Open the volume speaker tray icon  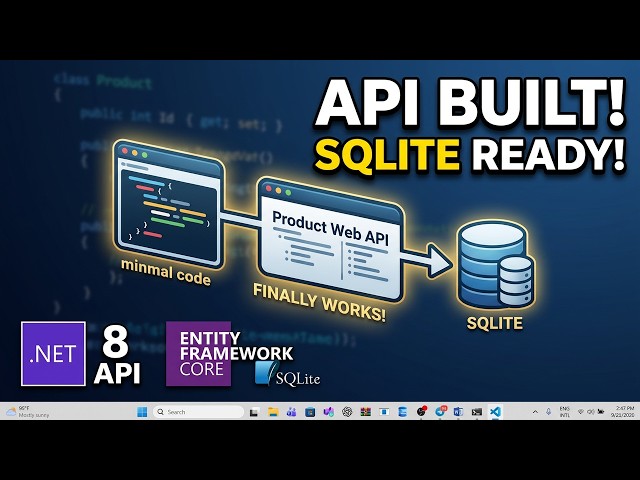(x=591, y=412)
